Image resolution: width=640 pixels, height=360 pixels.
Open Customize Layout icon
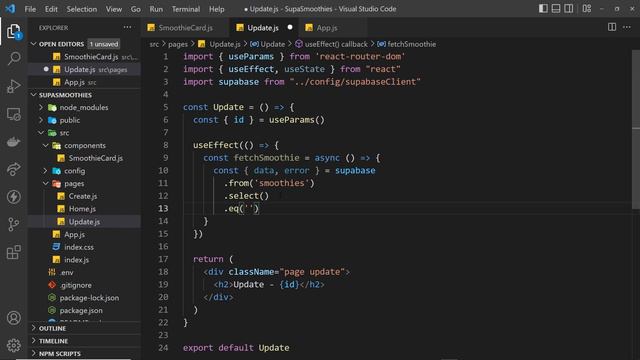point(587,9)
